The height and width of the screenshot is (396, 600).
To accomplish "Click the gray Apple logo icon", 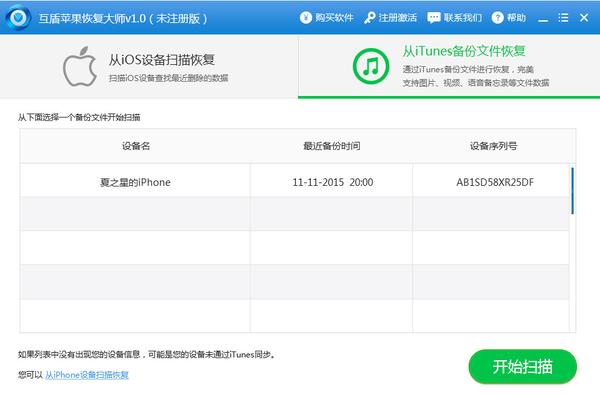I will 80,67.
